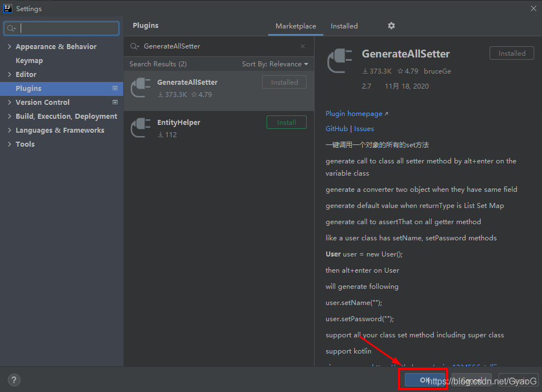
Task: Expand the Editor tree node
Action: pos(9,74)
